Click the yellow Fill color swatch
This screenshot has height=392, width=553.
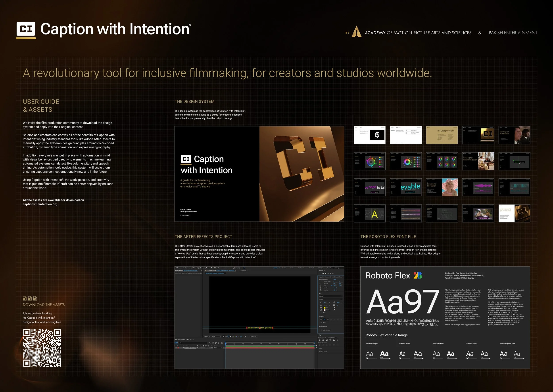coord(325,308)
